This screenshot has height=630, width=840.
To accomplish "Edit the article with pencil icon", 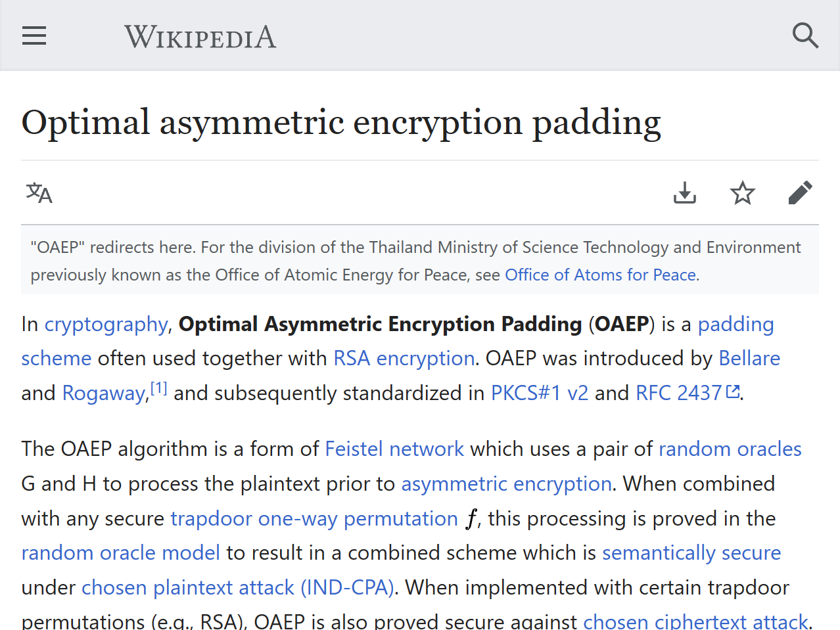I will [801, 193].
